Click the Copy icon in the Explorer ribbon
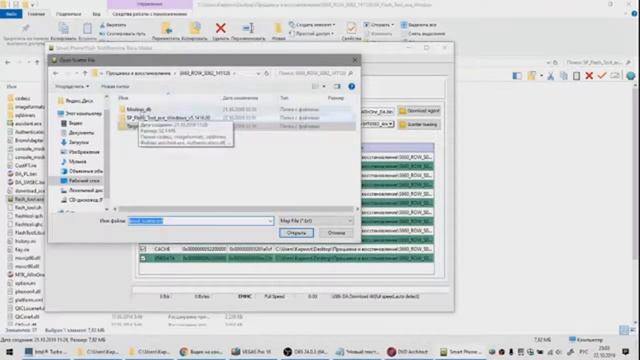The width and height of the screenshot is (640, 360). [63, 28]
